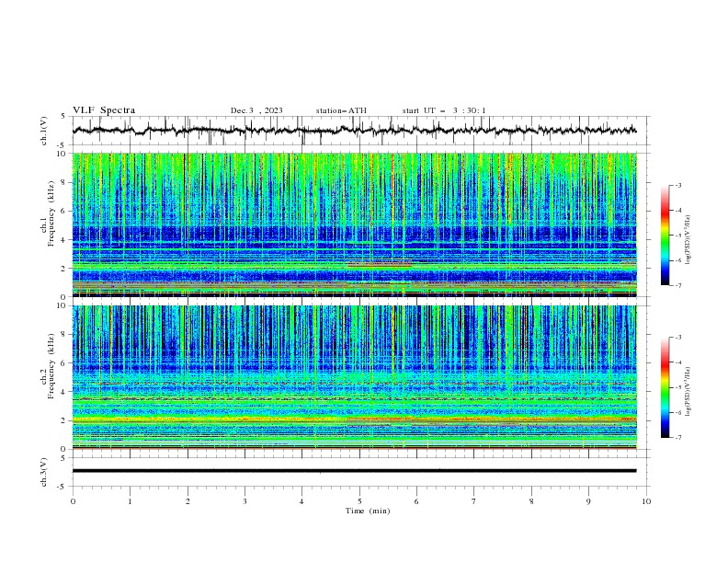728x563 pixels.
Task: Click the "start UT = 3:30:1" header text
Action: pos(444,110)
